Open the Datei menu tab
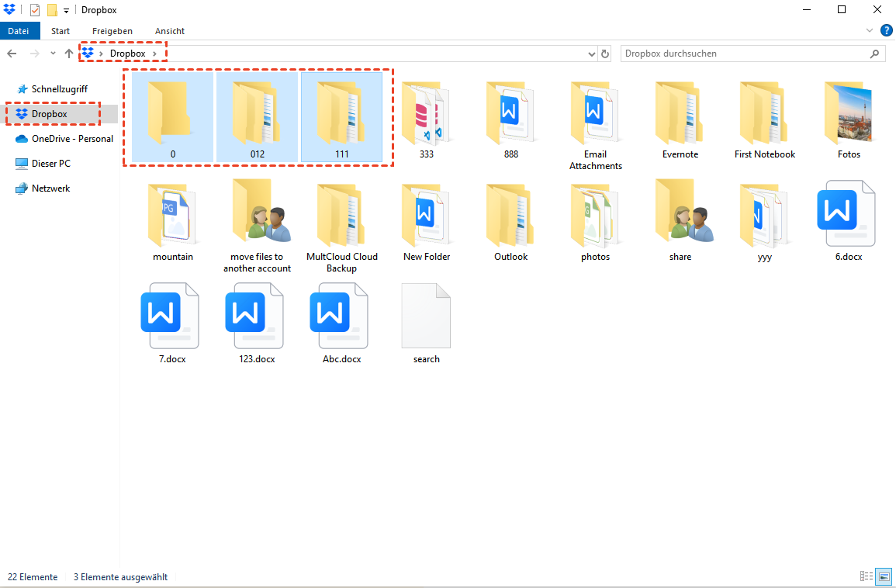 click(18, 31)
